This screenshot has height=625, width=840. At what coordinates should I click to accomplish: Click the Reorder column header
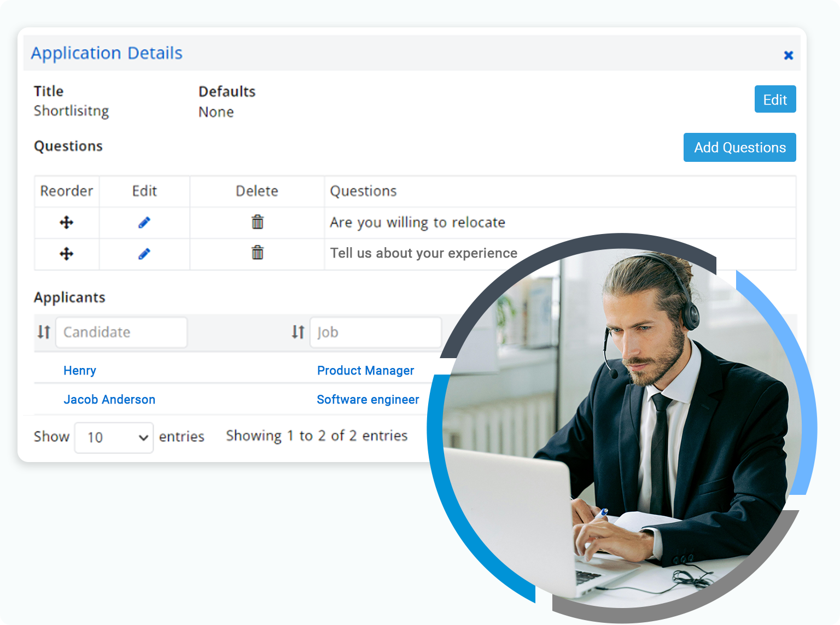click(x=67, y=191)
